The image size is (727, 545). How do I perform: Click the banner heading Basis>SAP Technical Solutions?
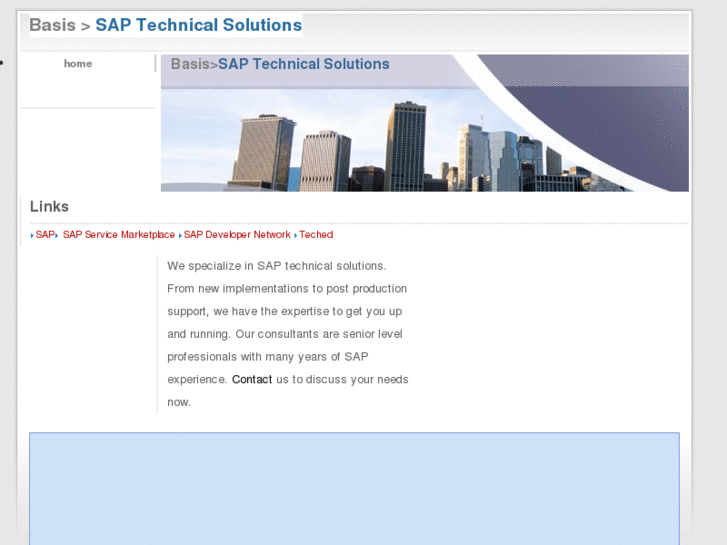280,64
